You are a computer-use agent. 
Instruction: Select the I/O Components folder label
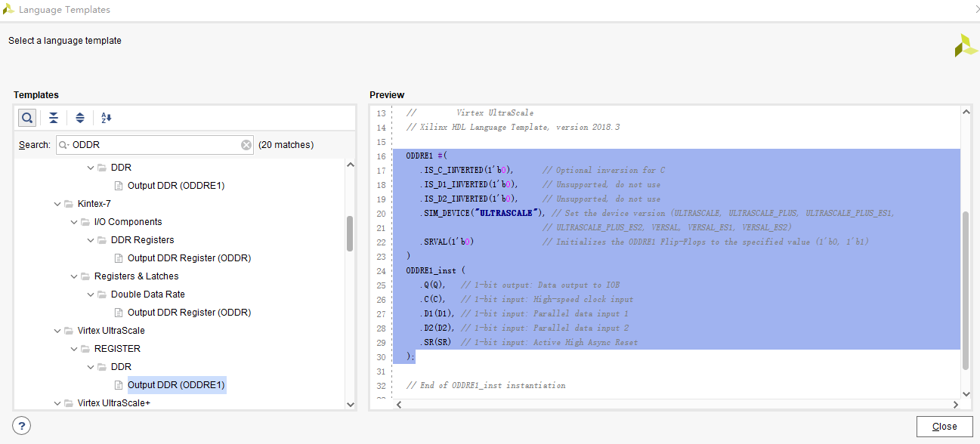coord(128,222)
